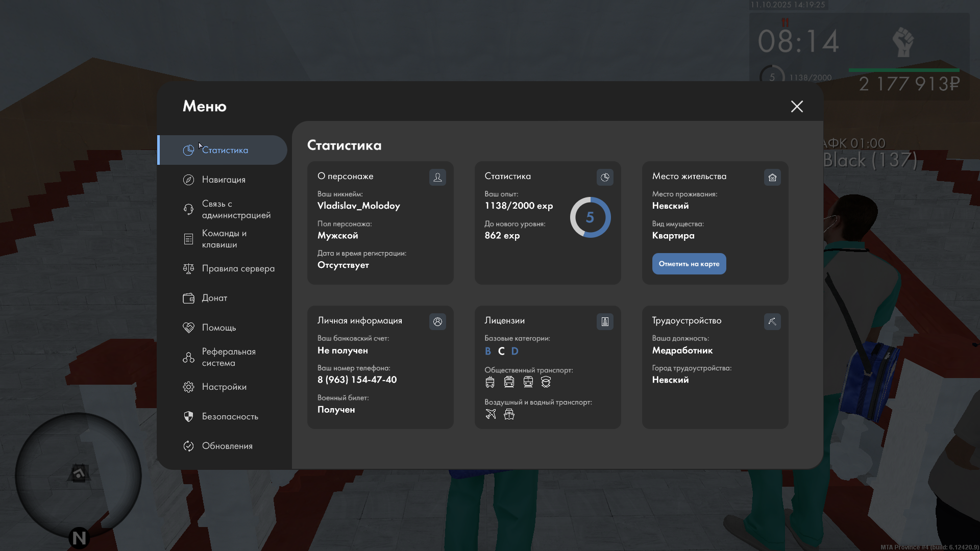This screenshot has height=551, width=980.
Task: Click the document icon in Лицензии card
Action: coord(605,321)
